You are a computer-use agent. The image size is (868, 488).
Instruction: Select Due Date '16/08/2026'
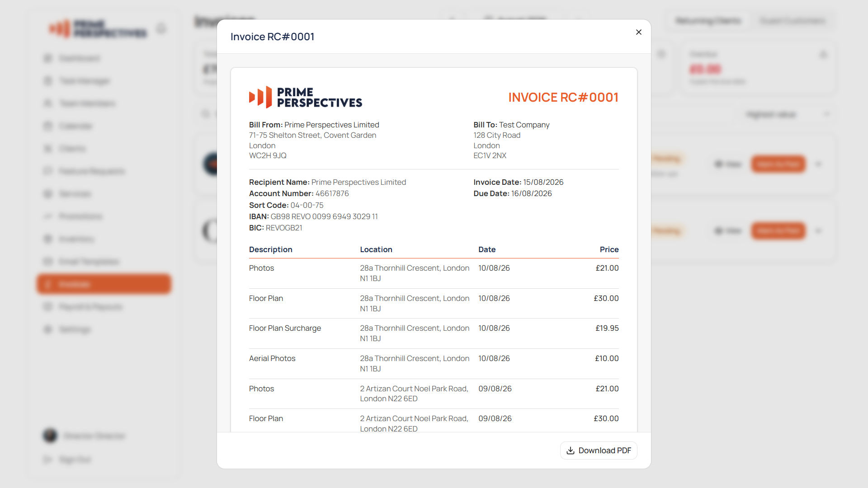[532, 193]
